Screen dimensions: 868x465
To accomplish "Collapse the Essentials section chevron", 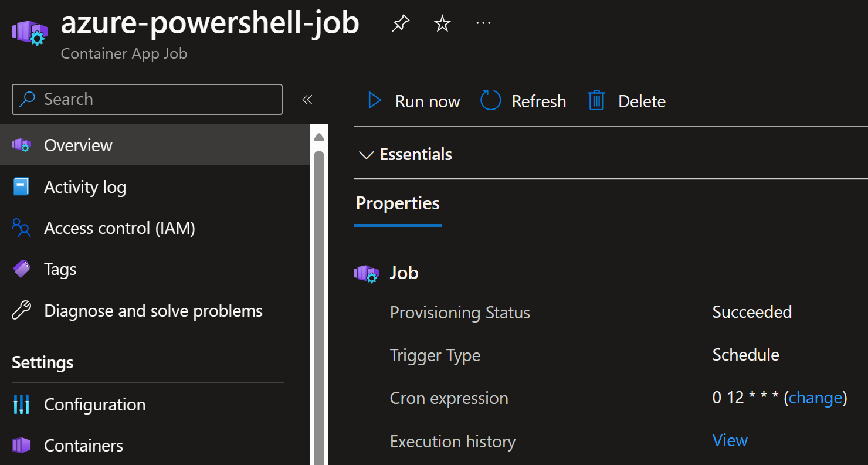I will (366, 155).
